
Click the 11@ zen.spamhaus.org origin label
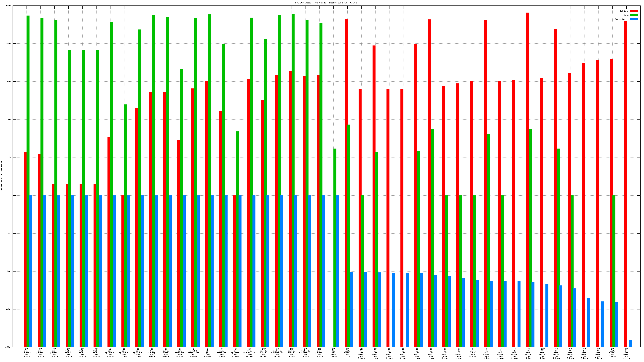click(110, 352)
